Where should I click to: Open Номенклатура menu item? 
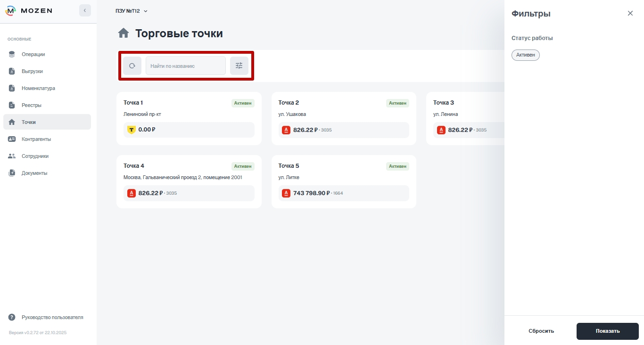point(47,88)
